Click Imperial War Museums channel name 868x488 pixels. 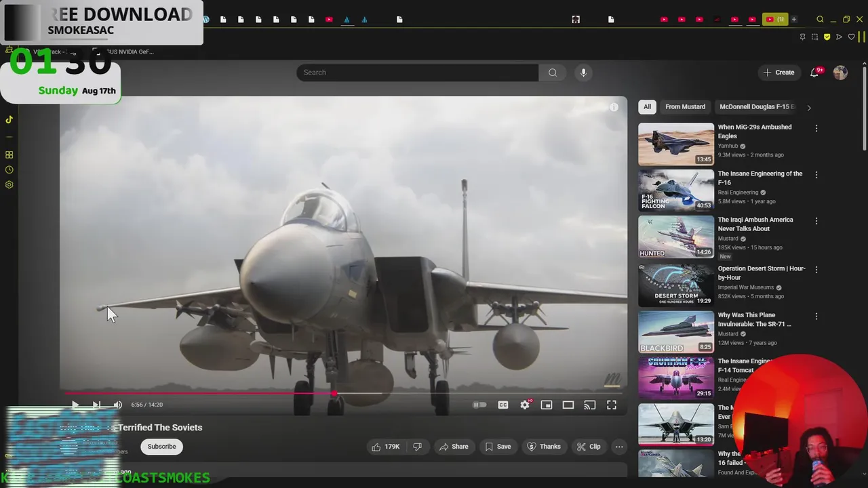(x=745, y=287)
